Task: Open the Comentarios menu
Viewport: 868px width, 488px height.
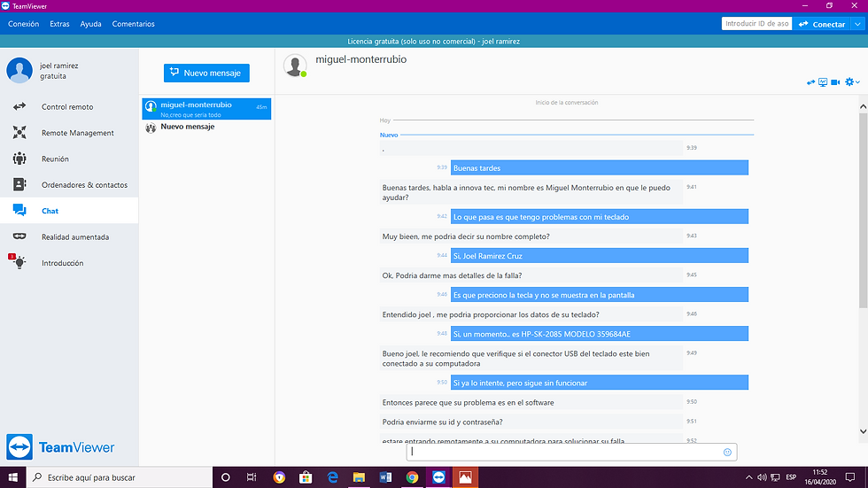Action: click(x=134, y=24)
